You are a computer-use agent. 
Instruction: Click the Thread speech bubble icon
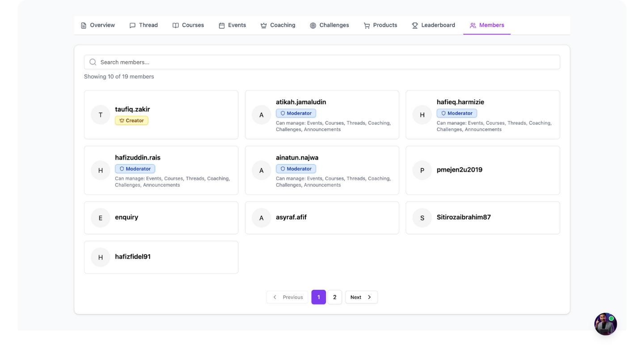pos(132,26)
